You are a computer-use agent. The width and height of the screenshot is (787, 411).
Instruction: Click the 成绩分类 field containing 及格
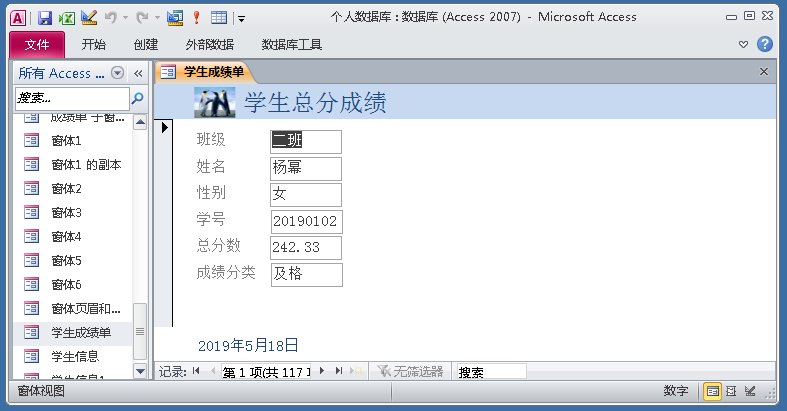[x=307, y=275]
